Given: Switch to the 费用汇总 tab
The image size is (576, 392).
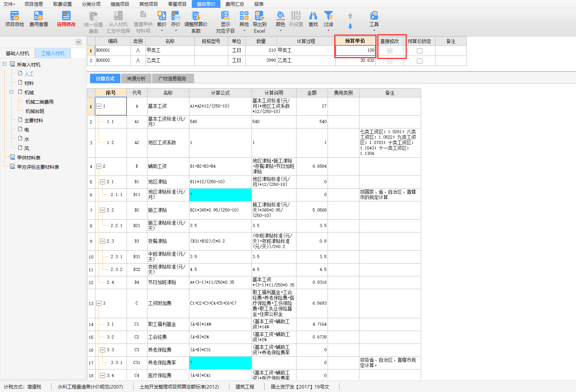Looking at the screenshot, I should [235, 4].
